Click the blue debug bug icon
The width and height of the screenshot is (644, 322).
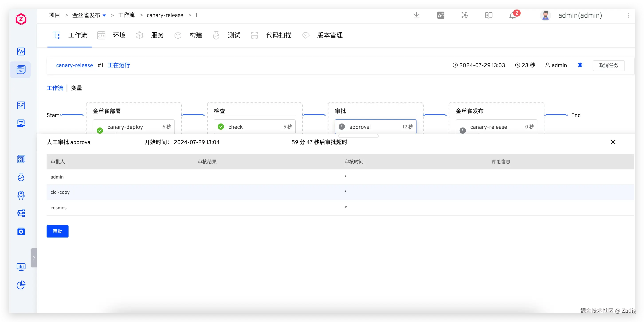click(580, 65)
